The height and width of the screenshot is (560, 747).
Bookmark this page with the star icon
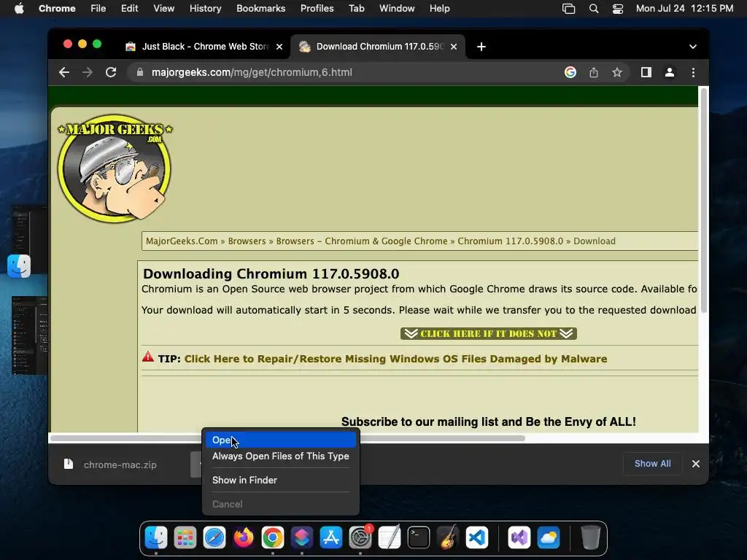(617, 72)
